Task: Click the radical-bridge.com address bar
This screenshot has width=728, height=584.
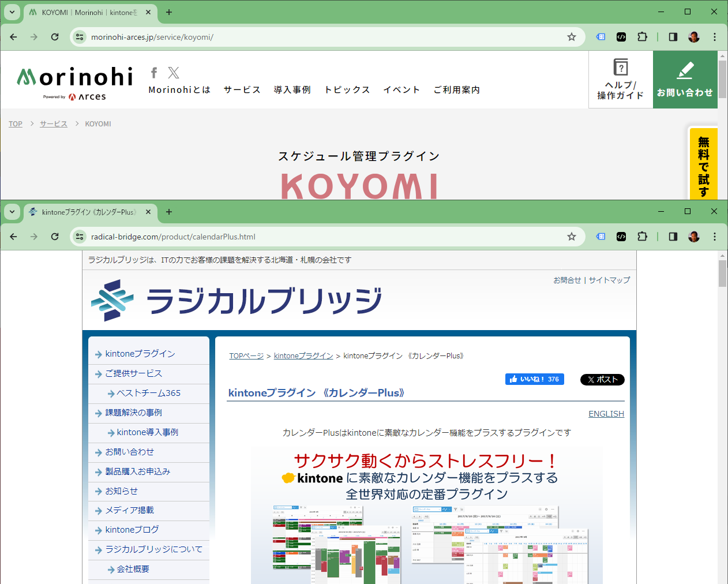Action: click(x=326, y=237)
